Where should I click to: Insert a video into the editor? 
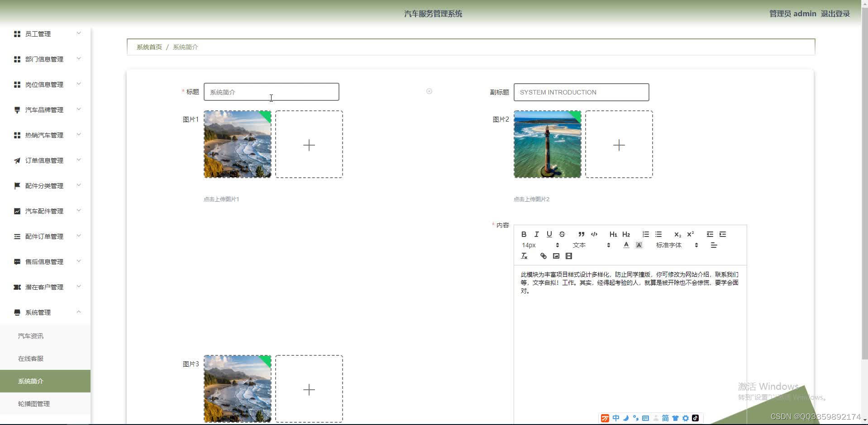coord(568,256)
